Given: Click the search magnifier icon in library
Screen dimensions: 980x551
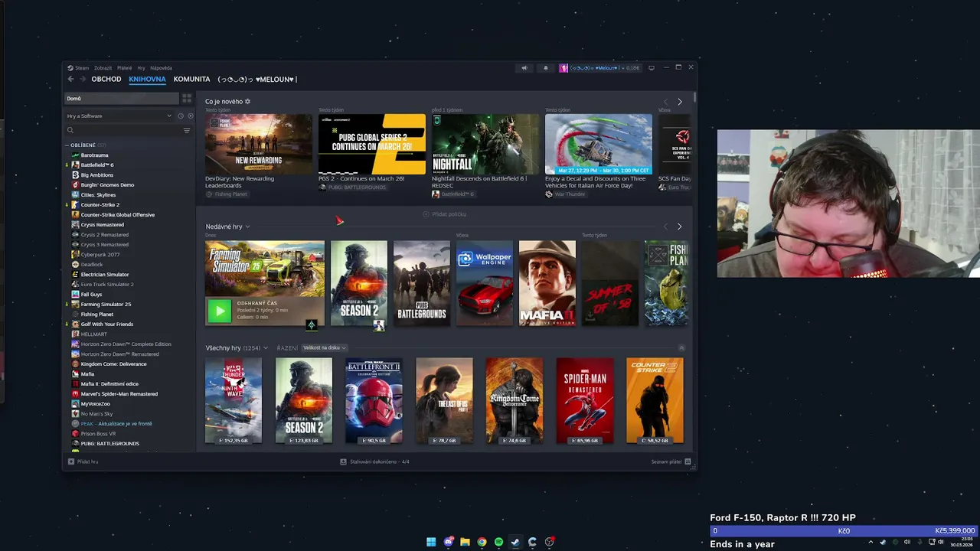Looking at the screenshot, I should [x=70, y=130].
